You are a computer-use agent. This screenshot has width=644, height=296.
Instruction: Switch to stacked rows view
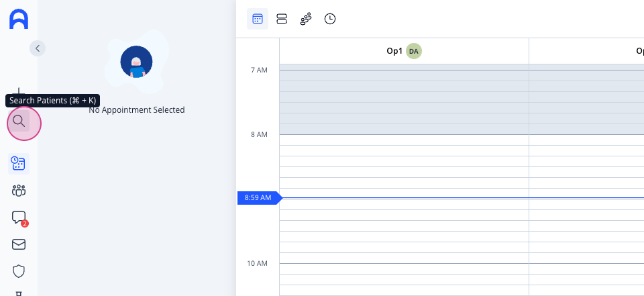pyautogui.click(x=282, y=19)
